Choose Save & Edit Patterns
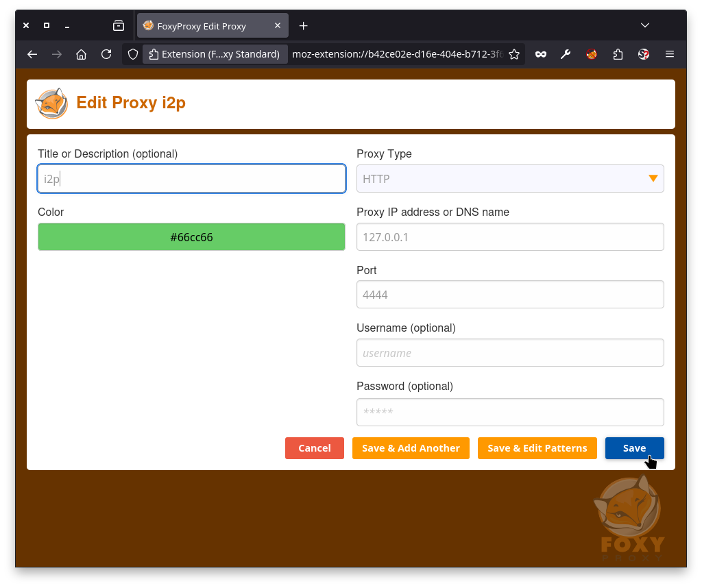 [x=537, y=448]
